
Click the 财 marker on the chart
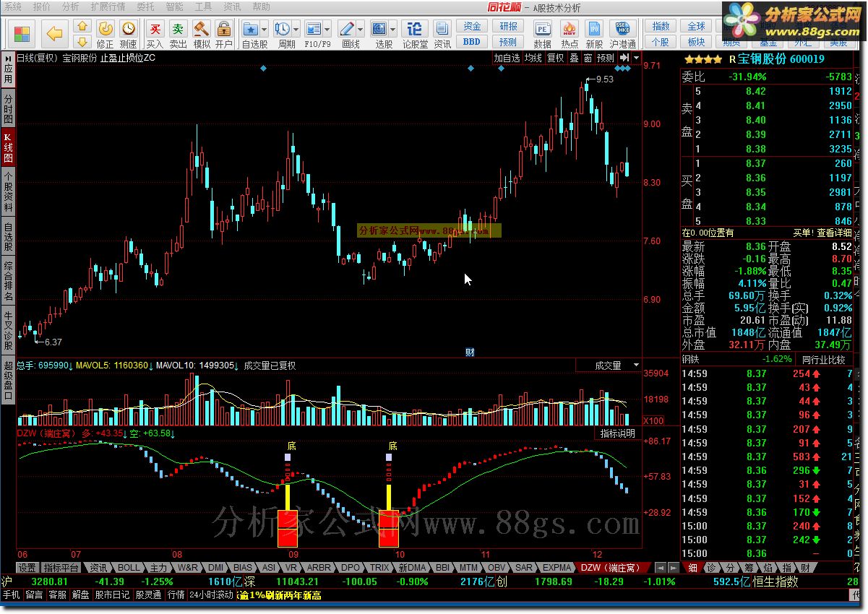point(470,353)
